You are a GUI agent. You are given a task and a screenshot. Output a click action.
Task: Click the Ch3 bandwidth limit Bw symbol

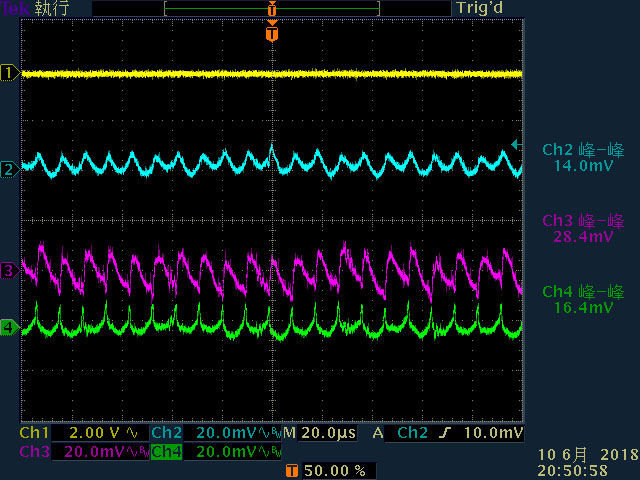144,452
